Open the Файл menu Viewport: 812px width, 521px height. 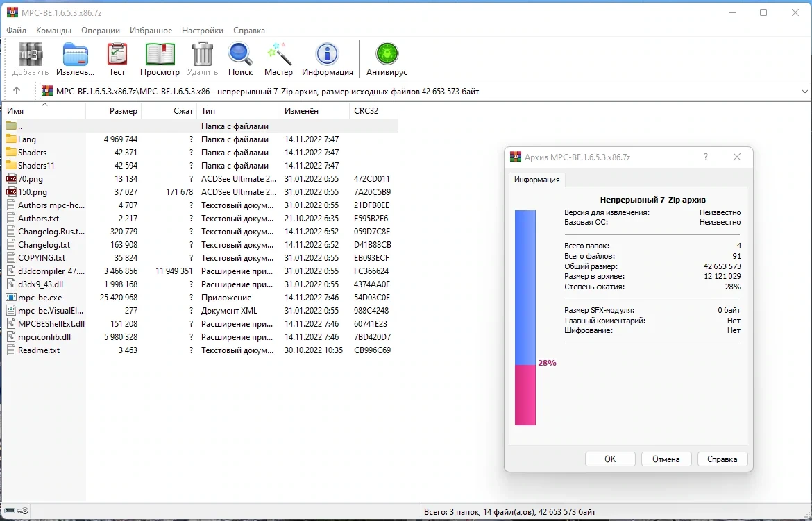pos(16,31)
